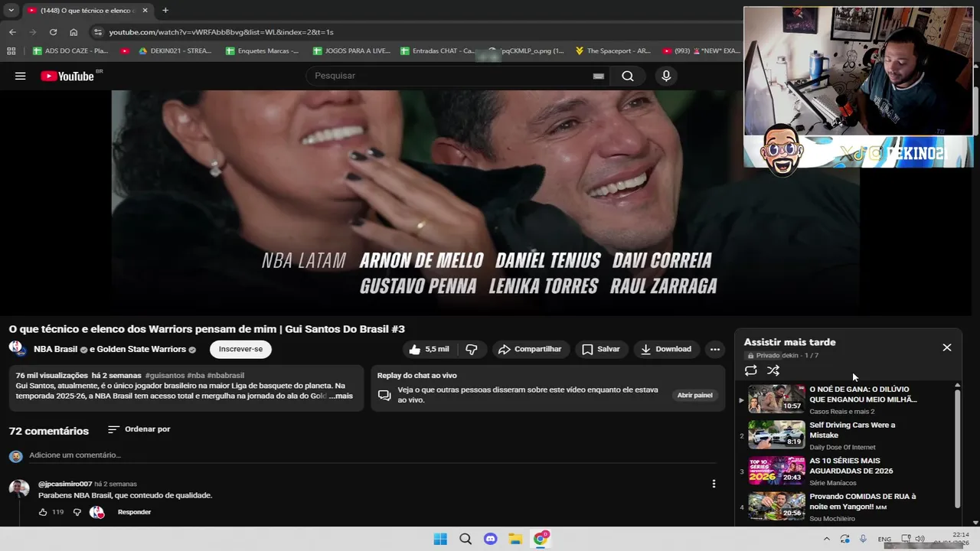Toggle playlist shuffle button
Viewport: 980px width, 551px height.
tap(773, 370)
